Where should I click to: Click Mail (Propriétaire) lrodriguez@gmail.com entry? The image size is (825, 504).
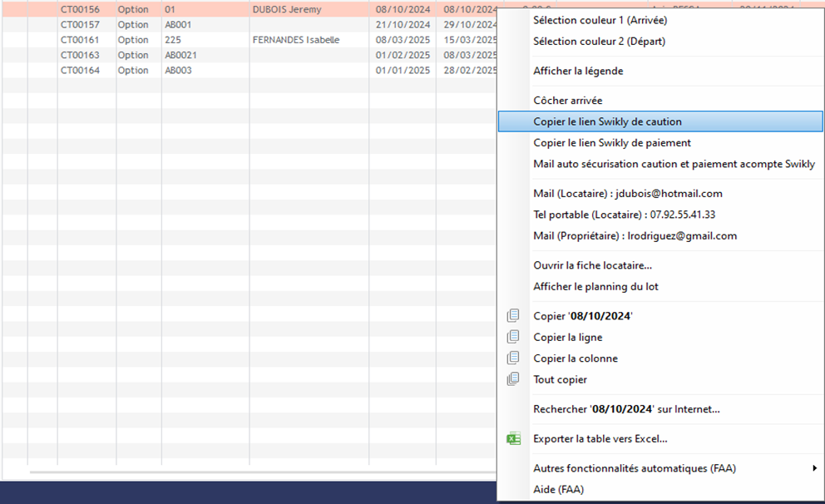(635, 235)
